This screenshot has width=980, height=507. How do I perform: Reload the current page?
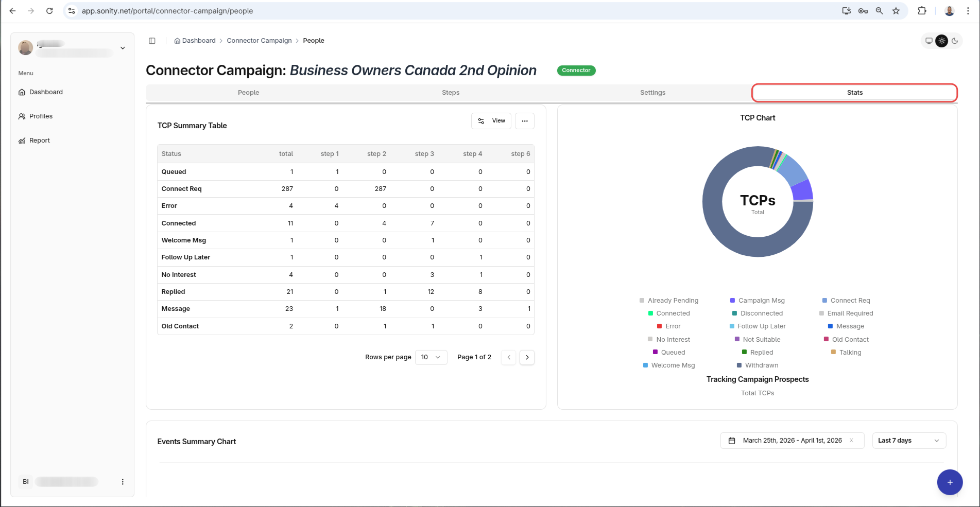[x=49, y=11]
